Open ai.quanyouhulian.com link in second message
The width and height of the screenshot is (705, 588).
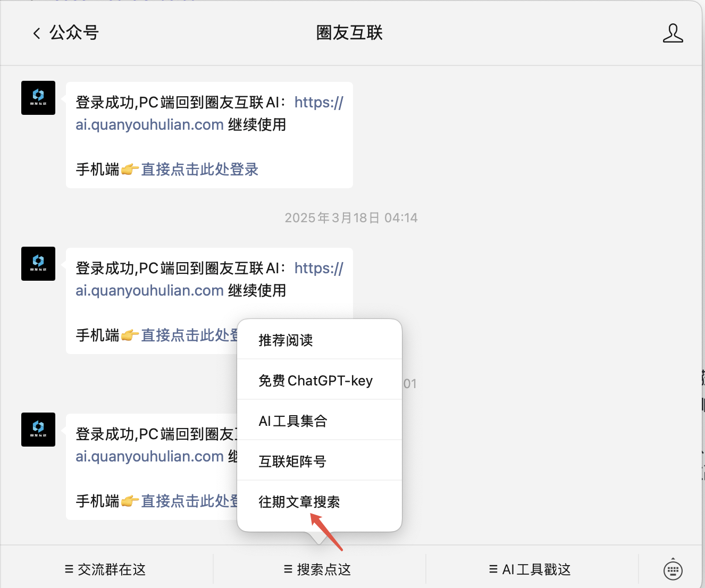pos(149,290)
